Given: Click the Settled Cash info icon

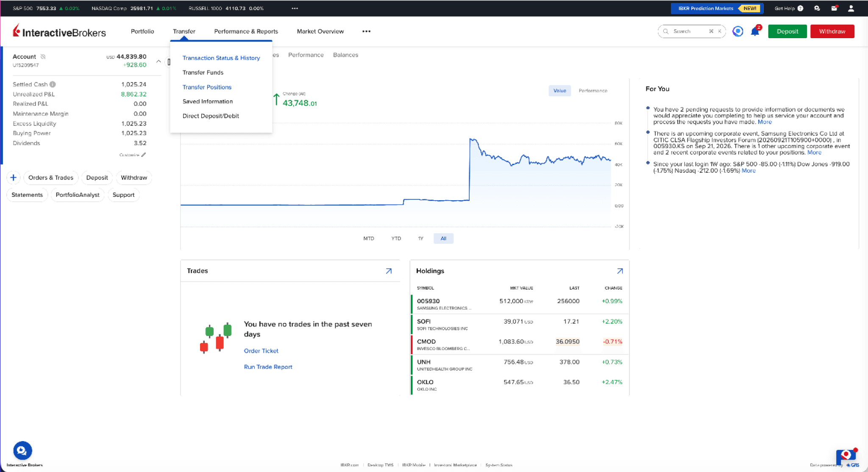Looking at the screenshot, I should click(53, 84).
